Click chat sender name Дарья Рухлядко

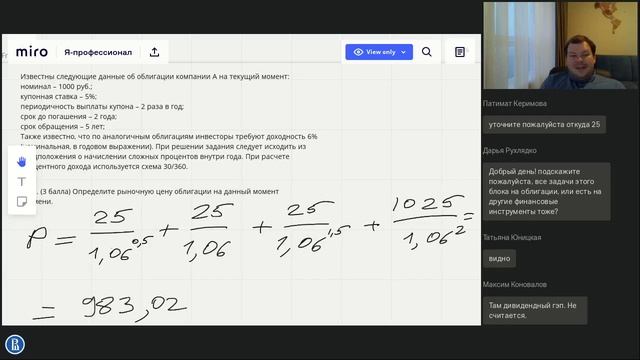point(509,151)
